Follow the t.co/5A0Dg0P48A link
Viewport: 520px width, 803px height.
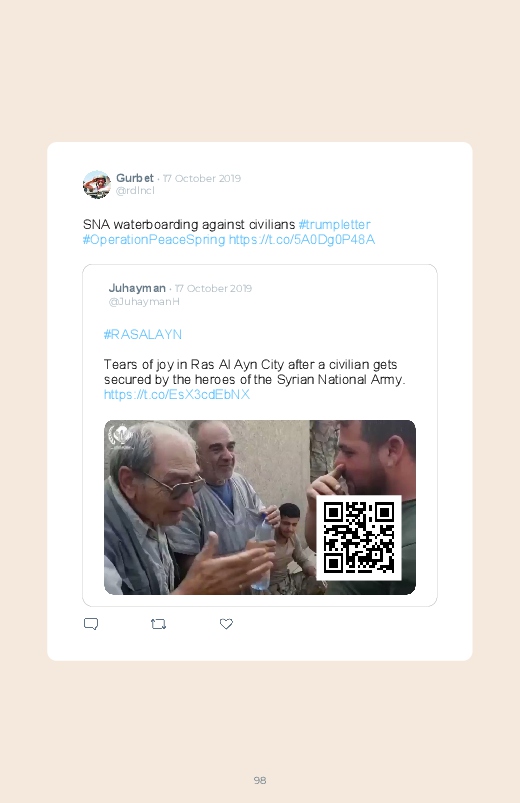tap(302, 240)
